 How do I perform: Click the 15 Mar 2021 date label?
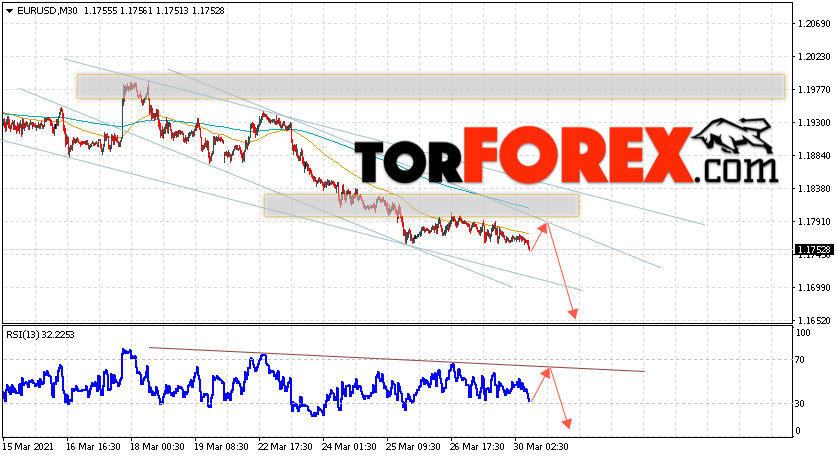click(29, 446)
